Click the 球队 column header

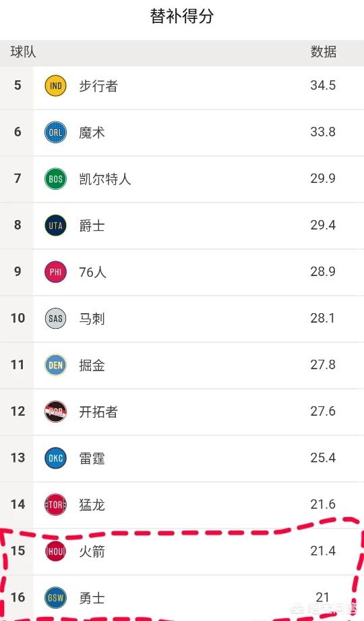[x=23, y=52]
